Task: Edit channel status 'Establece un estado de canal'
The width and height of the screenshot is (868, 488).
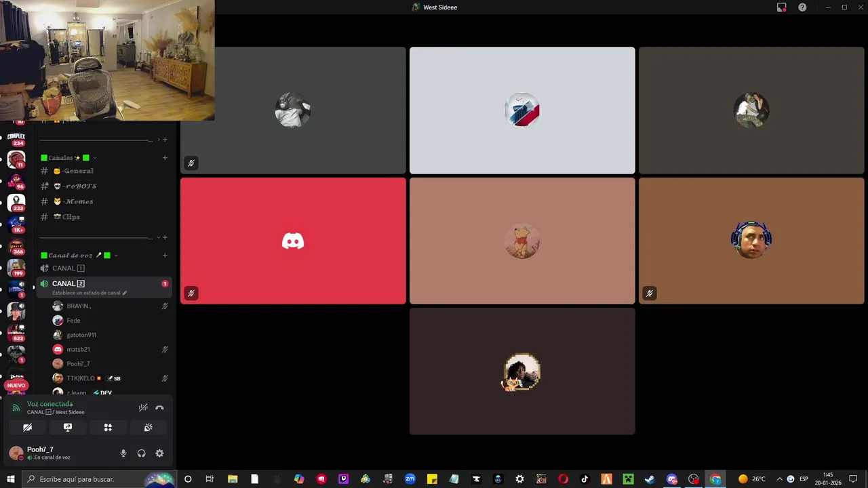Action: [90, 293]
